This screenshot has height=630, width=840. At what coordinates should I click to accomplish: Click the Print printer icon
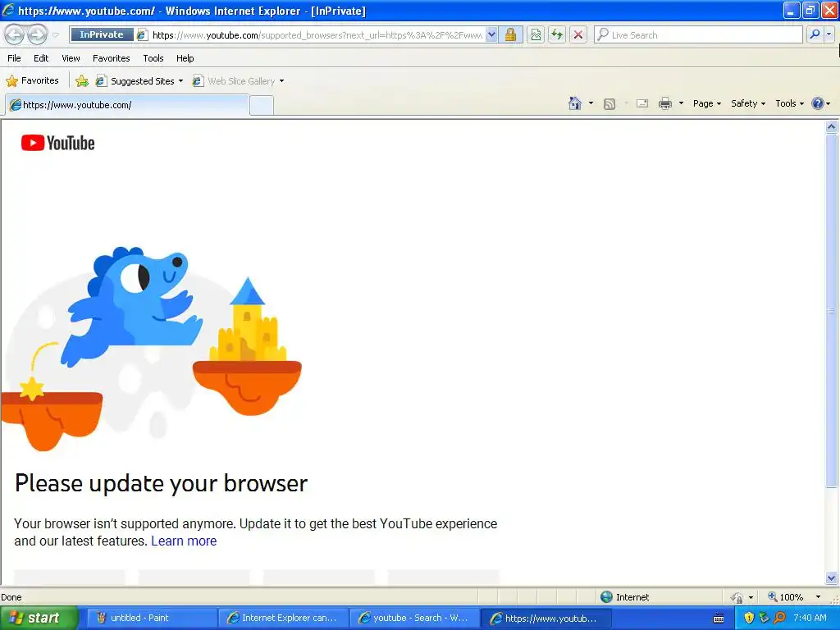[664, 103]
